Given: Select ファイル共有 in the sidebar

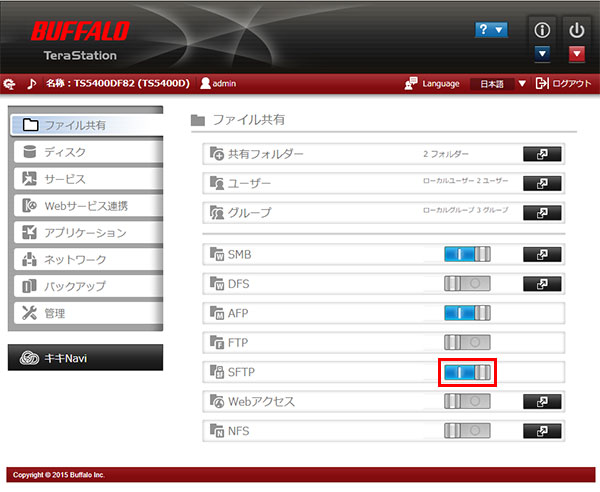Looking at the screenshot, I should pyautogui.click(x=87, y=125).
